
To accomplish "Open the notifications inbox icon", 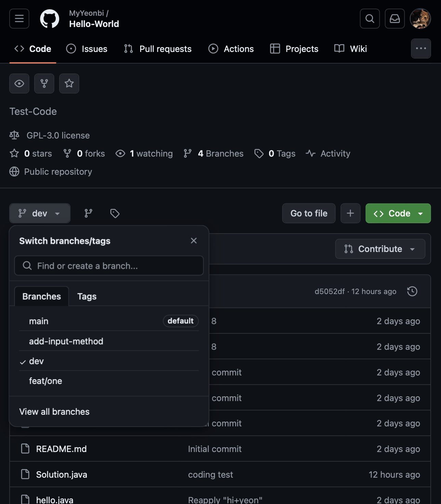I will tap(395, 18).
